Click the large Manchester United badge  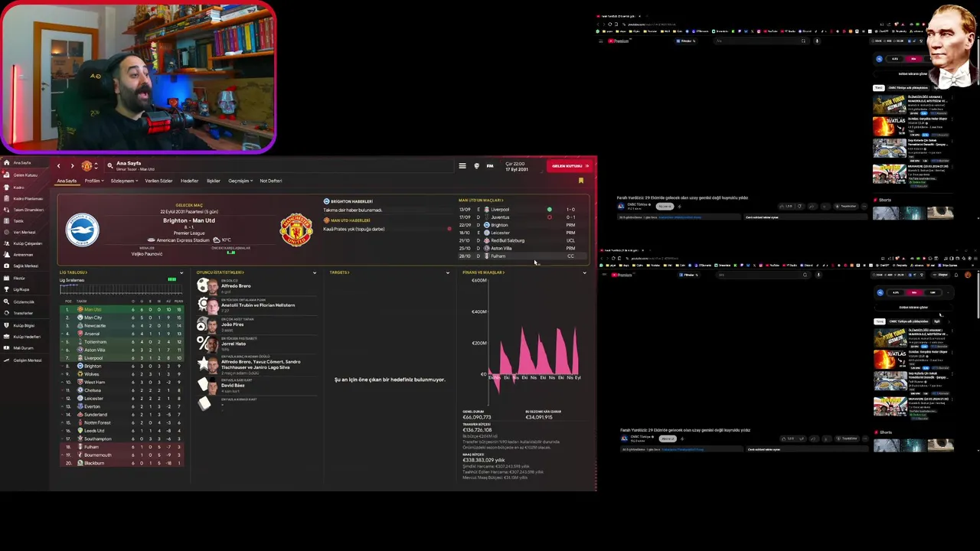(x=296, y=230)
